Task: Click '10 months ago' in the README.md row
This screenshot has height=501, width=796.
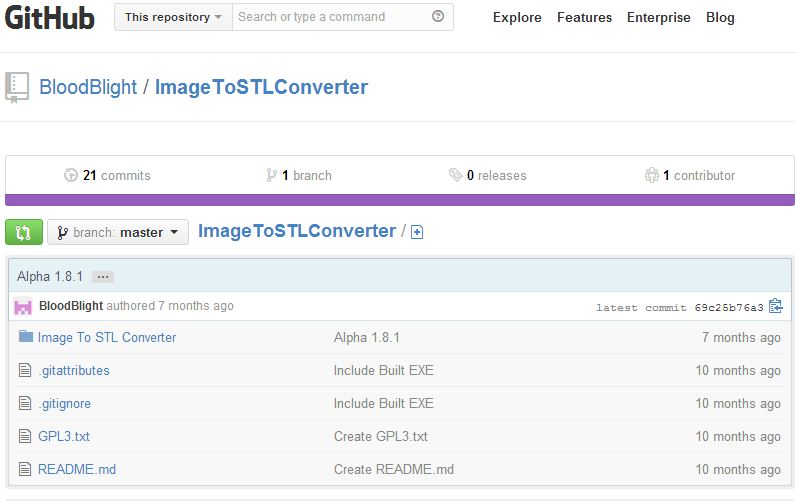Action: click(738, 470)
